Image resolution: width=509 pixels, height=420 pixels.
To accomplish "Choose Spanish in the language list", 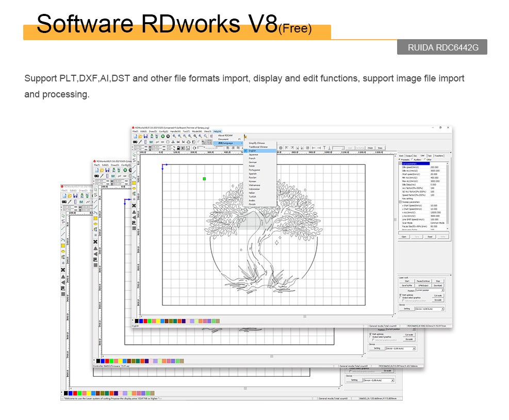I will click(260, 174).
